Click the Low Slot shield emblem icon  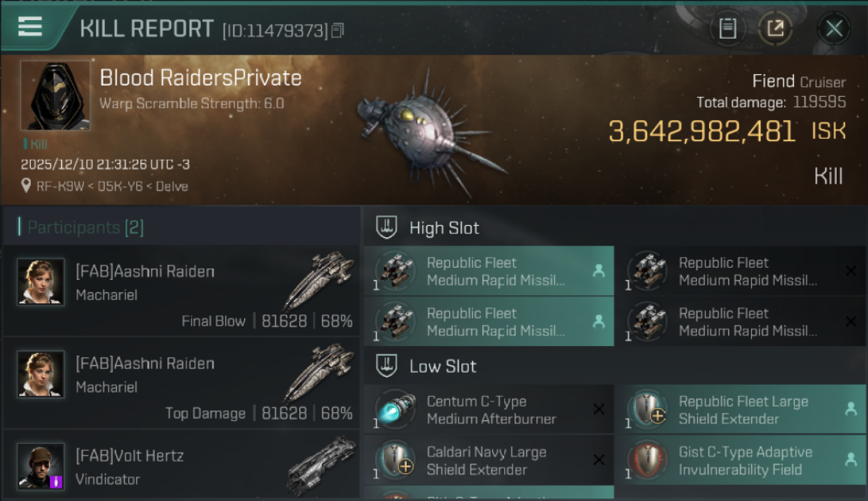[x=387, y=365]
